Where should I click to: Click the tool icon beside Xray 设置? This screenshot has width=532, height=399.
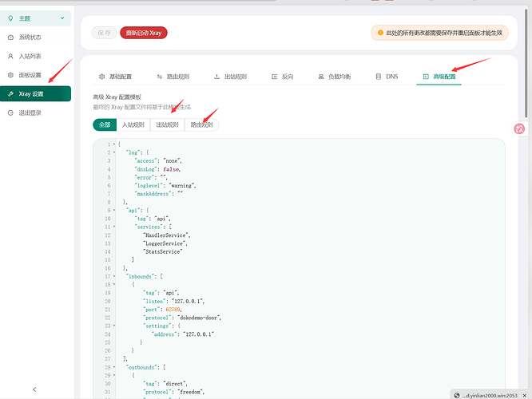tap(10, 94)
